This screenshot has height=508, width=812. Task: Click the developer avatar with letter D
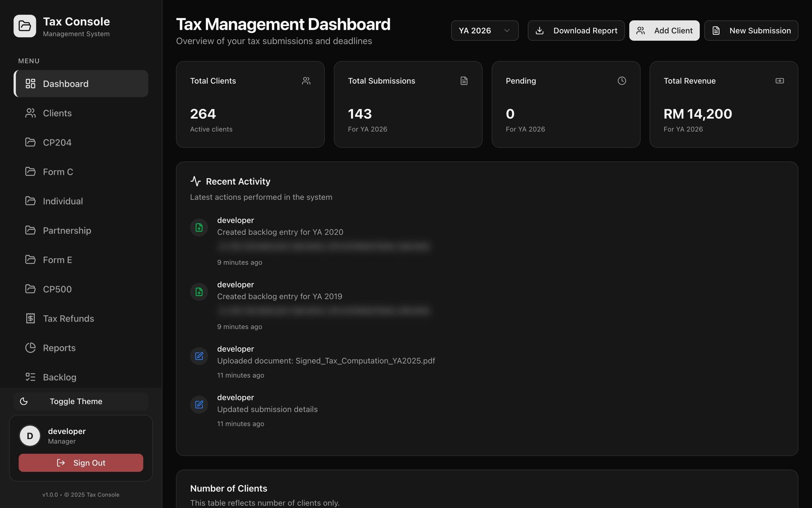click(30, 436)
